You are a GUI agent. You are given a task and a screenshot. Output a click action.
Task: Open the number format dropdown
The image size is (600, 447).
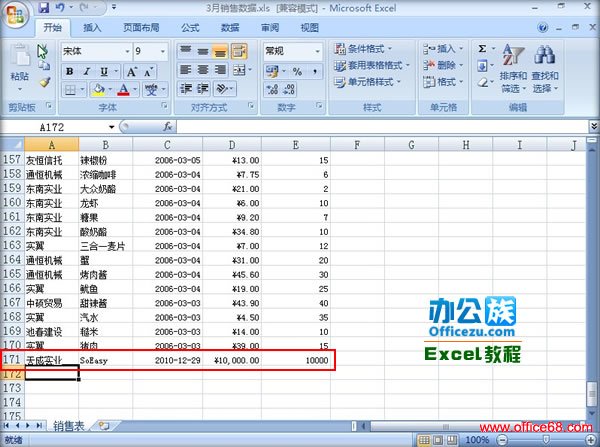[317, 51]
